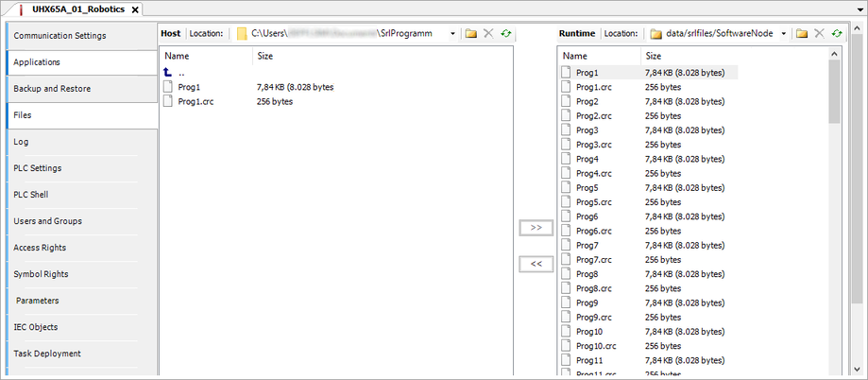The height and width of the screenshot is (380, 868).
Task: Open the PLC Shell tab
Action: [79, 195]
